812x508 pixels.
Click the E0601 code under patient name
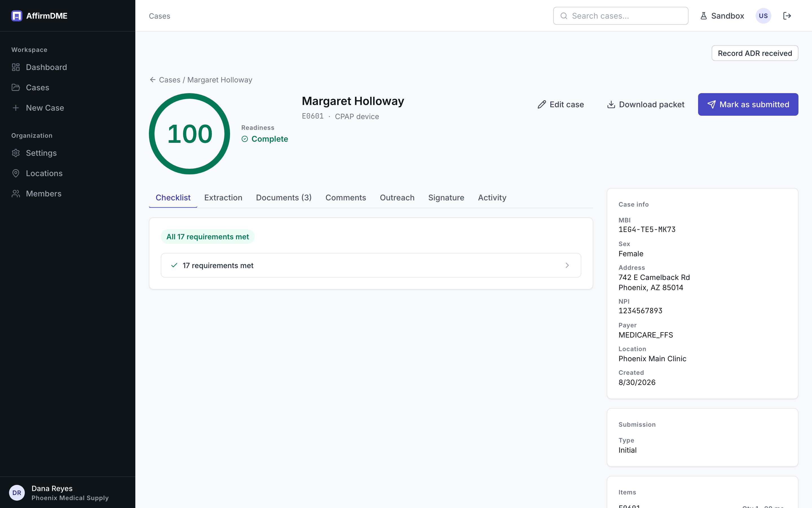pos(313,116)
